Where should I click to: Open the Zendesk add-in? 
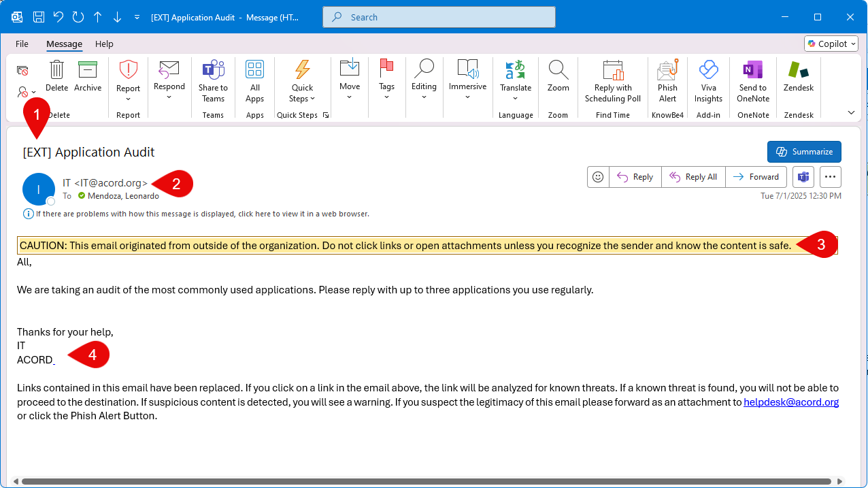pos(798,71)
